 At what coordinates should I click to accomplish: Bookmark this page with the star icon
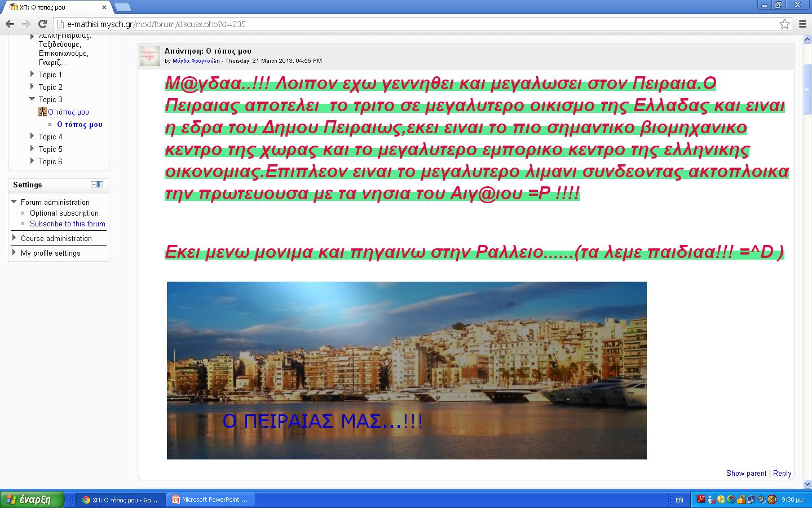pos(785,24)
